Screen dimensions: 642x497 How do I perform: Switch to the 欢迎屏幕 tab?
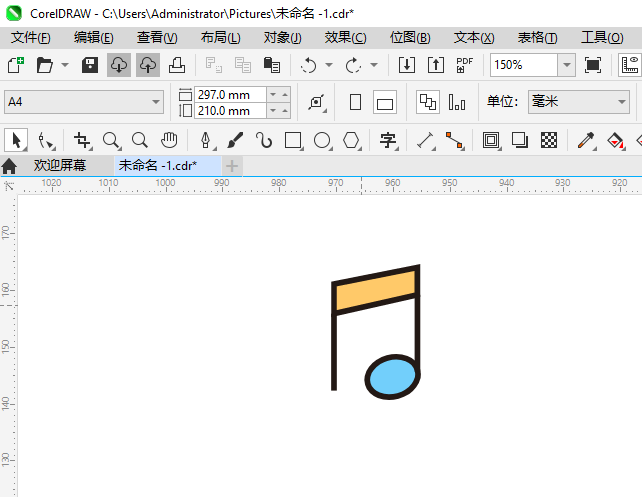(59, 165)
